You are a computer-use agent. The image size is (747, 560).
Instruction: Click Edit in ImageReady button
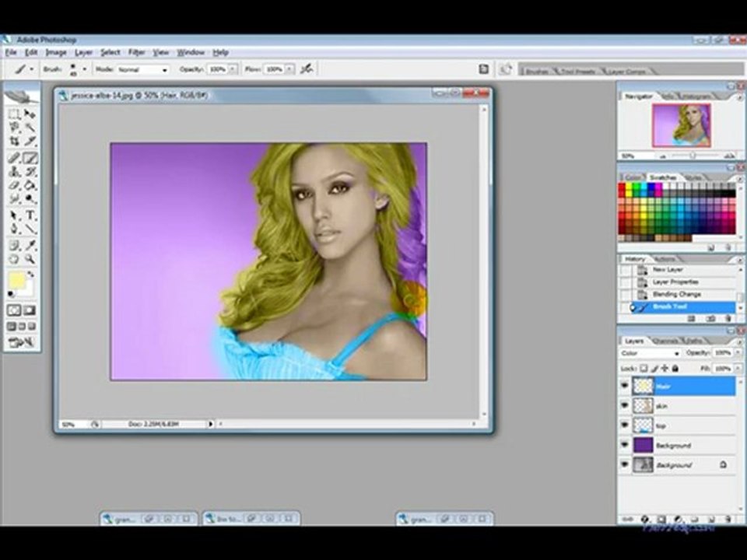pos(22,342)
